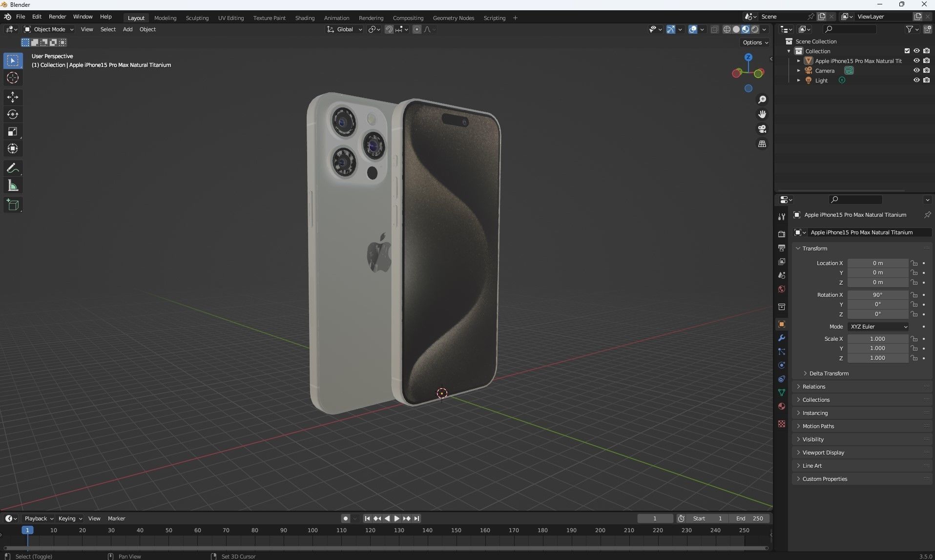Click the End frame 250 field
Viewport: 935px width, 560px height.
749,519
